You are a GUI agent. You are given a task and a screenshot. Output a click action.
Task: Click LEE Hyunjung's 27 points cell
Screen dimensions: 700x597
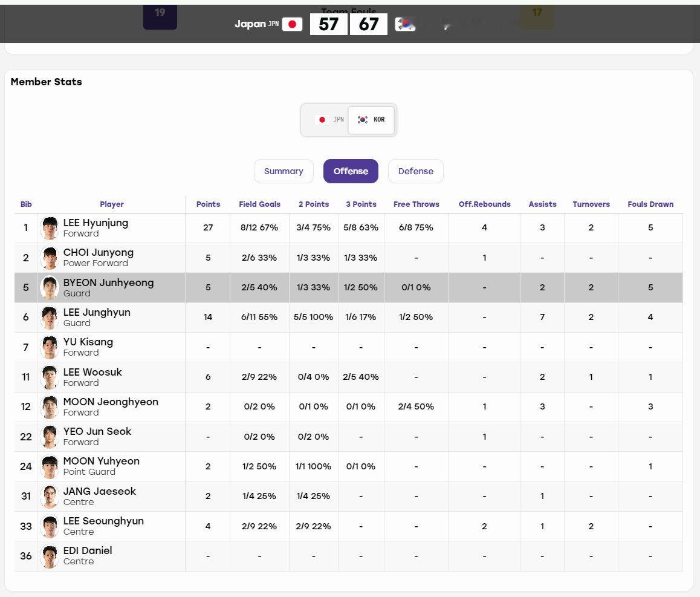coord(208,228)
